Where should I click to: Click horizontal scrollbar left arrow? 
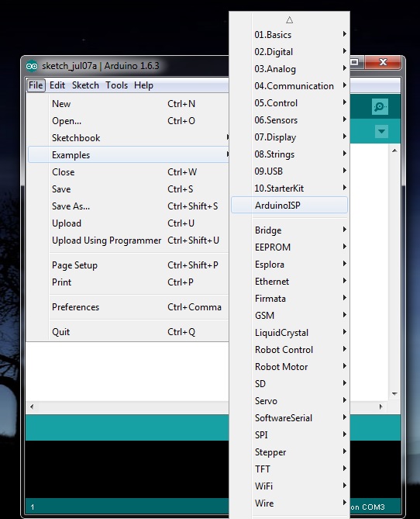tap(32, 407)
